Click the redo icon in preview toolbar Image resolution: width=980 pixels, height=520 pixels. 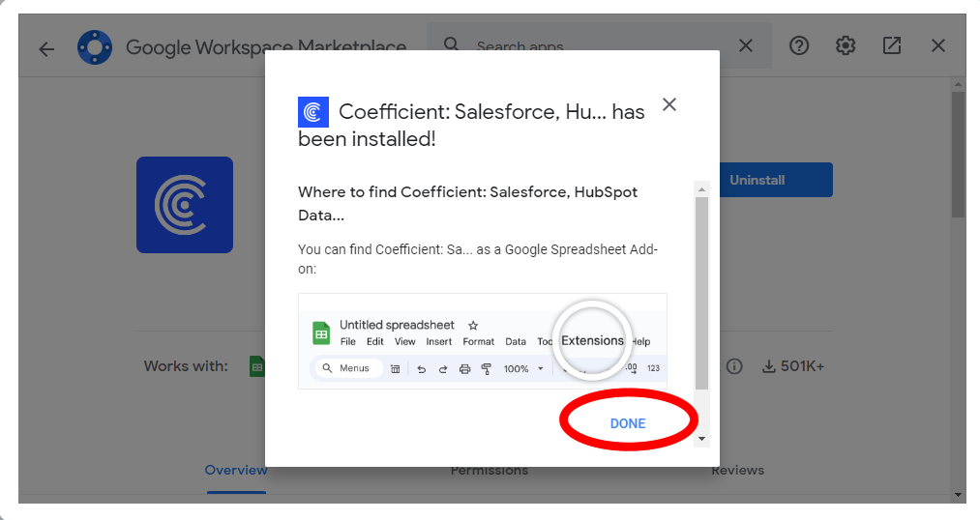tap(443, 369)
